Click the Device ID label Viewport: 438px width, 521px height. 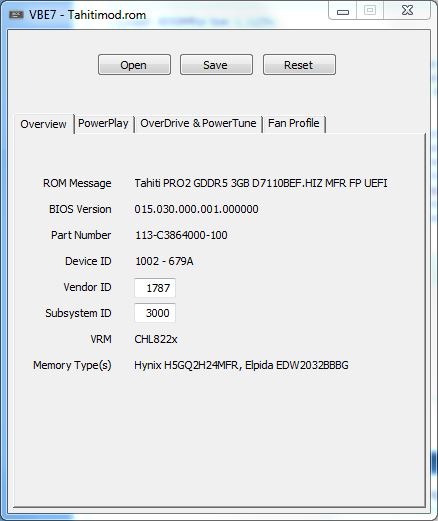click(88, 261)
